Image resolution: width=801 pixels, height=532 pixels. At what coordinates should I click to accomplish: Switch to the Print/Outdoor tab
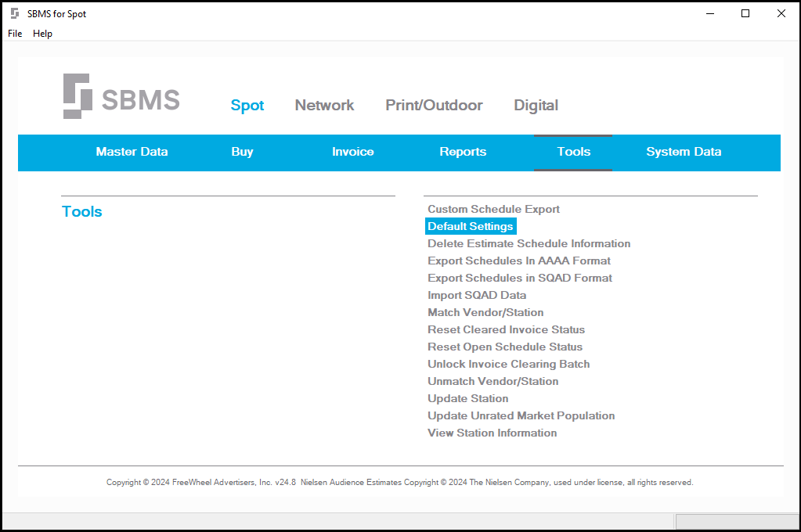[433, 105]
